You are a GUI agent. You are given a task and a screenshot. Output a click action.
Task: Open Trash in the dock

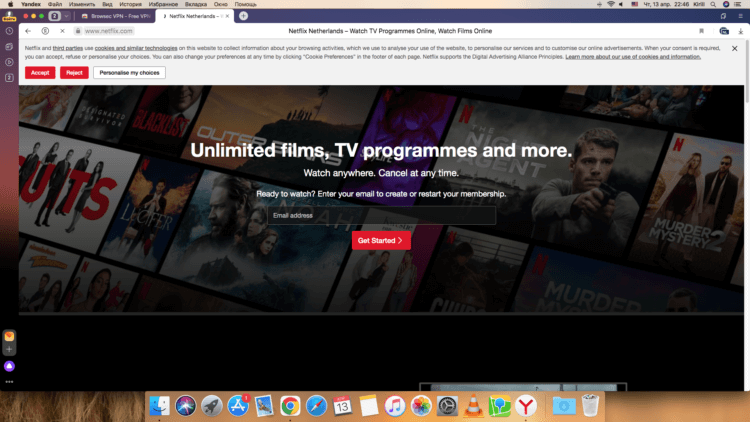pyautogui.click(x=590, y=406)
